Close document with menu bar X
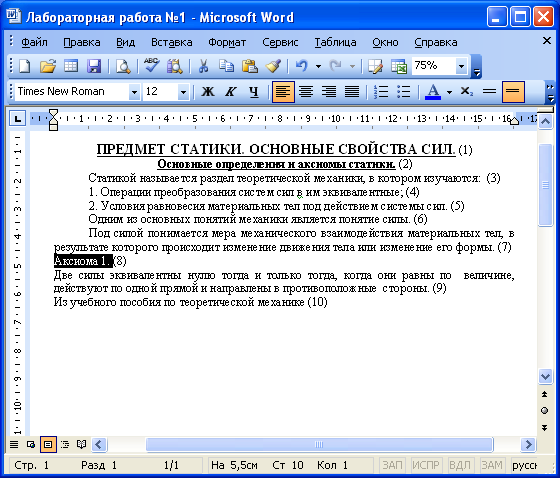Image resolution: width=560 pixels, height=478 pixels. tap(547, 41)
